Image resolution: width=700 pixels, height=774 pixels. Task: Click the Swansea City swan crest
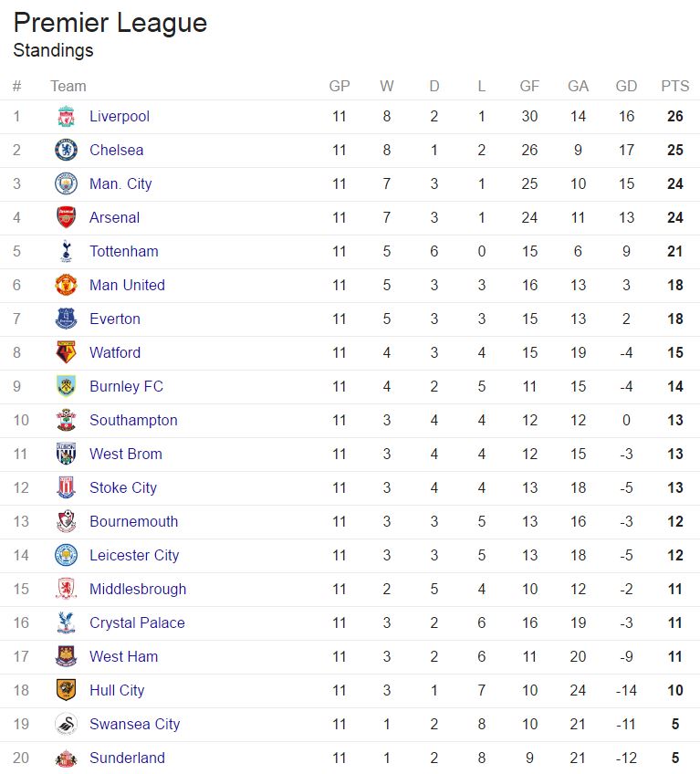[66, 725]
